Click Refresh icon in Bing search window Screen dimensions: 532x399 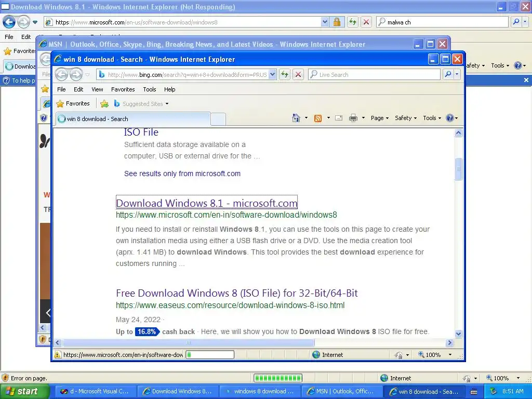(285, 74)
